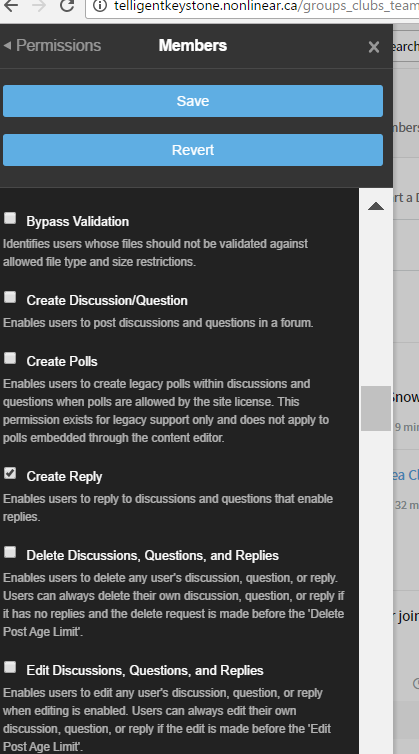419x754 pixels.
Task: Enable the Bypass Validation checkbox
Action: tap(10, 218)
